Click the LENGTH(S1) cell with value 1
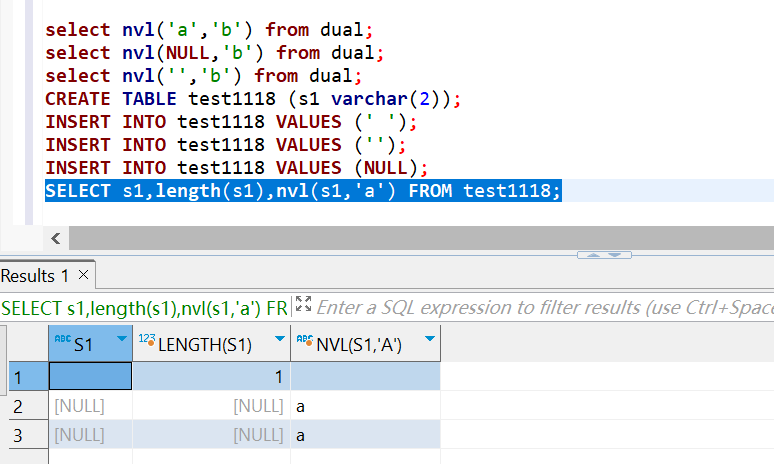 tap(211, 377)
